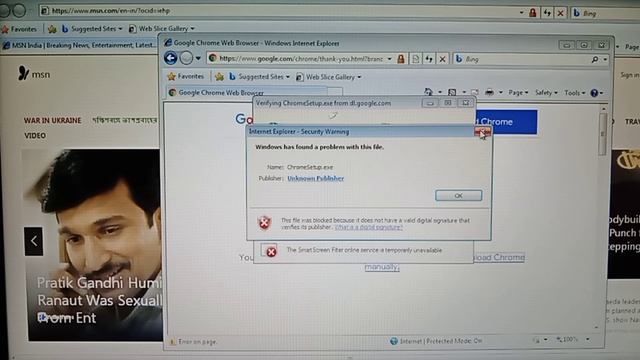The image size is (640, 360).
Task: Open the VIDEO section on MSN
Action: pyautogui.click(x=35, y=136)
